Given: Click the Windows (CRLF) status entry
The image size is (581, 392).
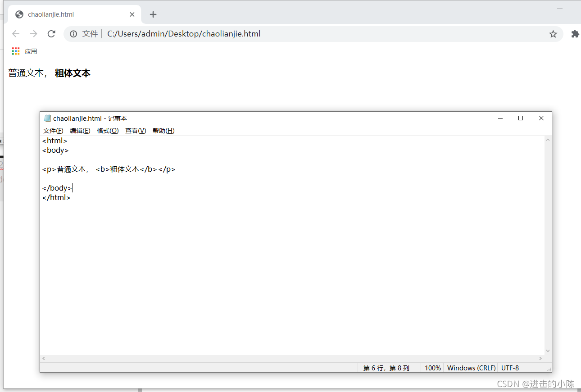Looking at the screenshot, I should tap(471, 368).
